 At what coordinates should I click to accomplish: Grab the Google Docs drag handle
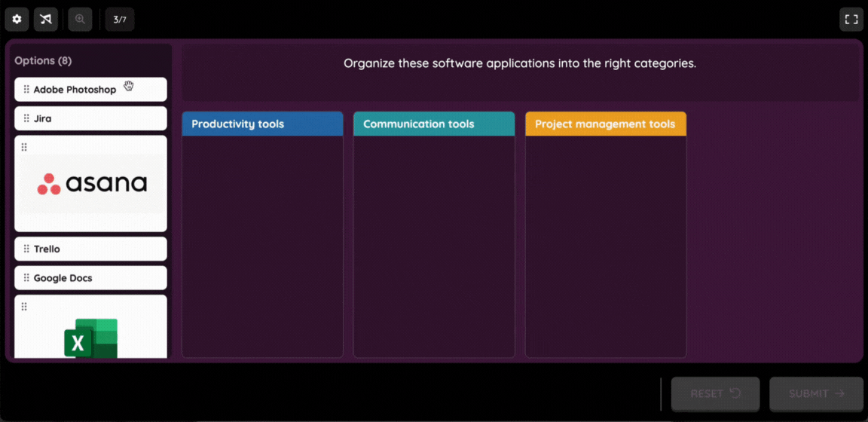(x=26, y=278)
